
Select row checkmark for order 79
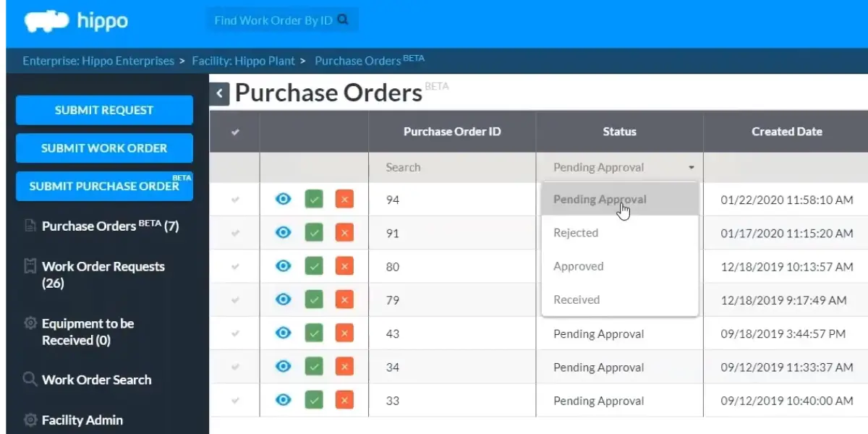[234, 300]
